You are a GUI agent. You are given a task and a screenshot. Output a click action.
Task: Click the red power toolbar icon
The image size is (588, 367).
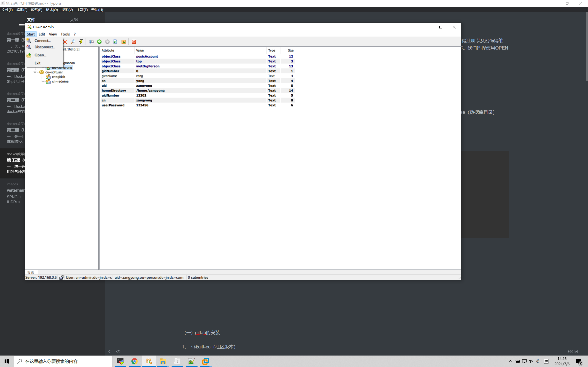[134, 42]
